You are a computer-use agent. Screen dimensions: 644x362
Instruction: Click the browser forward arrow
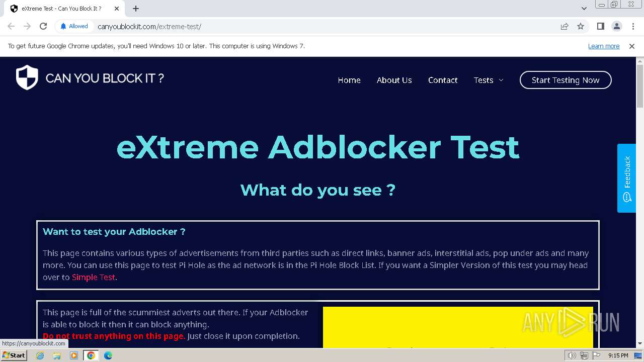tap(27, 26)
